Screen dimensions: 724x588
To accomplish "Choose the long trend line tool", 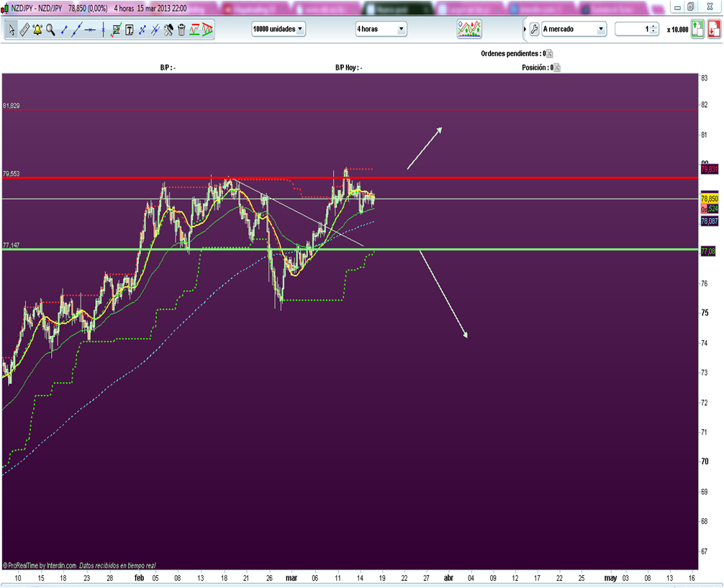I will [77, 30].
